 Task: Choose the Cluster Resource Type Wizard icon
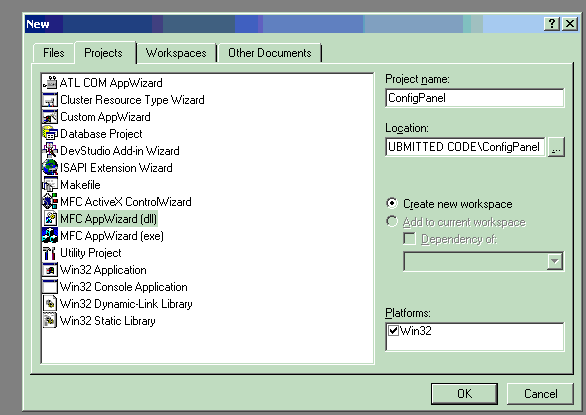click(x=50, y=100)
